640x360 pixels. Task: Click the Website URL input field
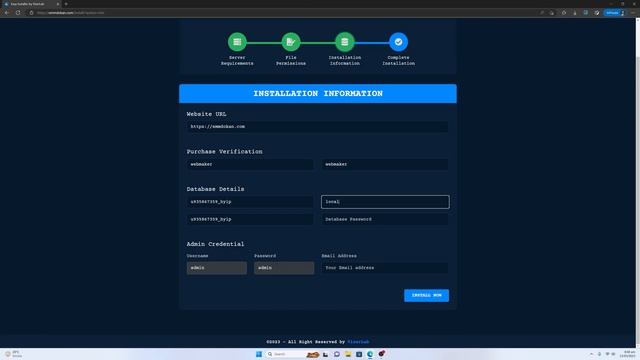[x=317, y=127]
